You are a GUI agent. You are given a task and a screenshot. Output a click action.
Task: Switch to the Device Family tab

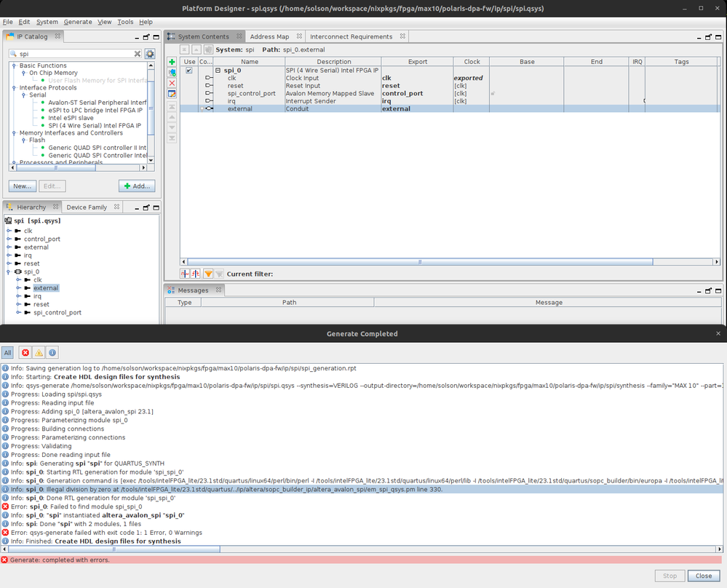click(87, 207)
